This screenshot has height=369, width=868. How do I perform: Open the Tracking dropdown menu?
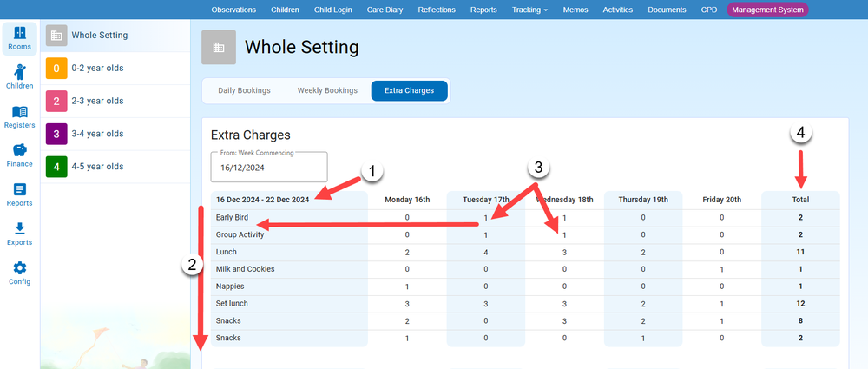(x=529, y=10)
